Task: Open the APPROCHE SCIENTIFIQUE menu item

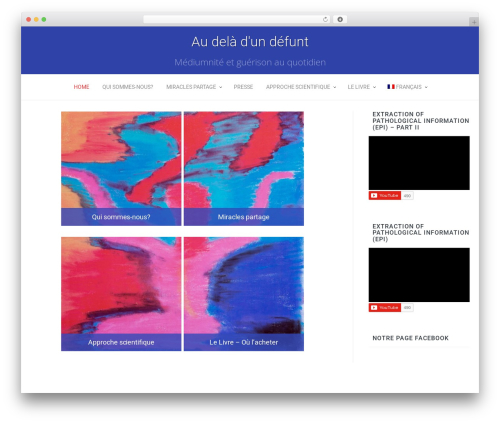Action: coord(298,87)
